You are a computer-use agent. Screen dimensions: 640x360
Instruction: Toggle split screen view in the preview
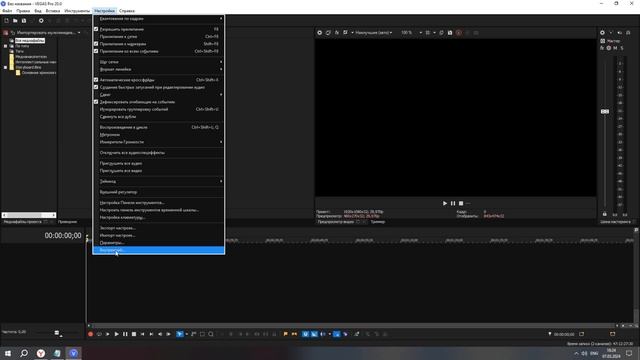[x=346, y=33]
